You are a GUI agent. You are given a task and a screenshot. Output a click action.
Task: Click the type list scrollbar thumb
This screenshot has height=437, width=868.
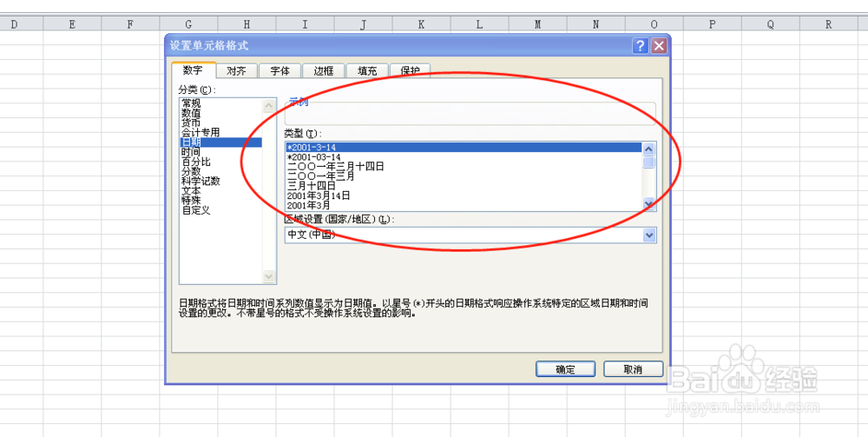[x=648, y=162]
